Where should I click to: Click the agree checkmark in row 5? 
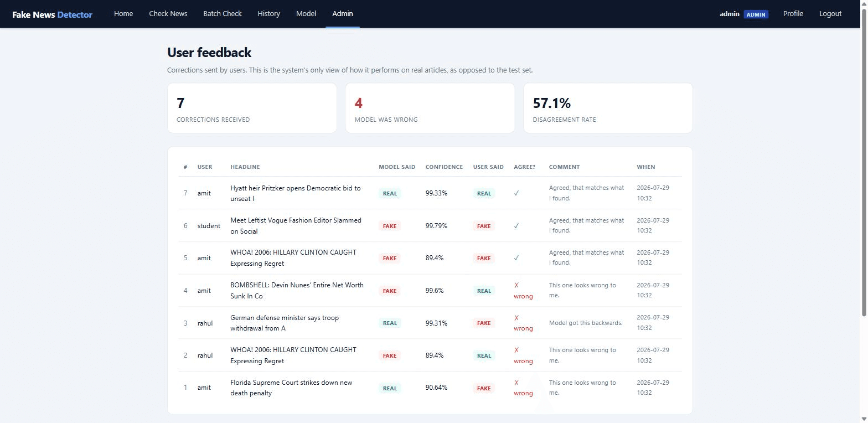pos(516,258)
